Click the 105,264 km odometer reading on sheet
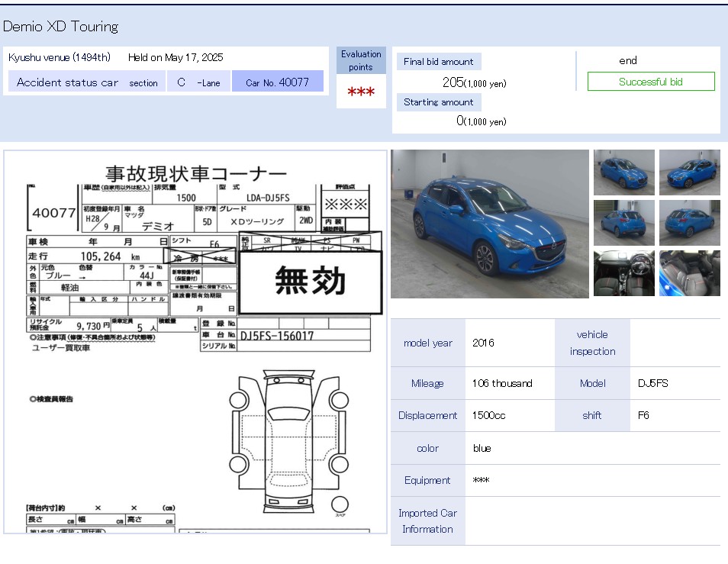This screenshot has width=728, height=564. pos(110,256)
